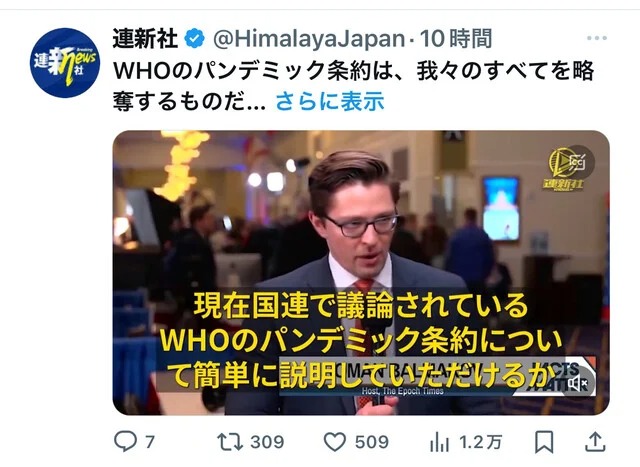The height and width of the screenshot is (467, 640).
Task: Toggle closed captions CC on video
Action: (577, 162)
